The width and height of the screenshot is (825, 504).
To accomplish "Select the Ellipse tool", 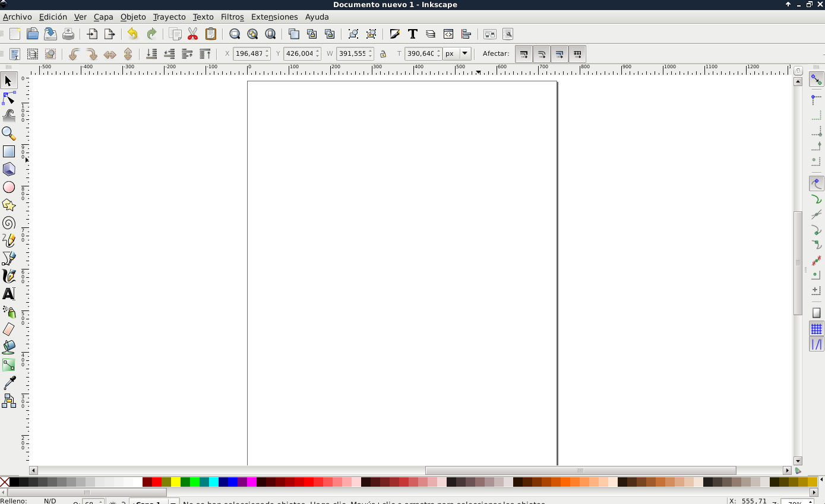I will (8, 187).
